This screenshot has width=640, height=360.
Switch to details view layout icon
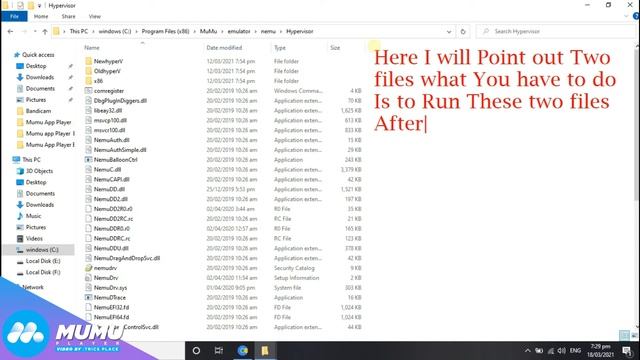click(x=624, y=336)
